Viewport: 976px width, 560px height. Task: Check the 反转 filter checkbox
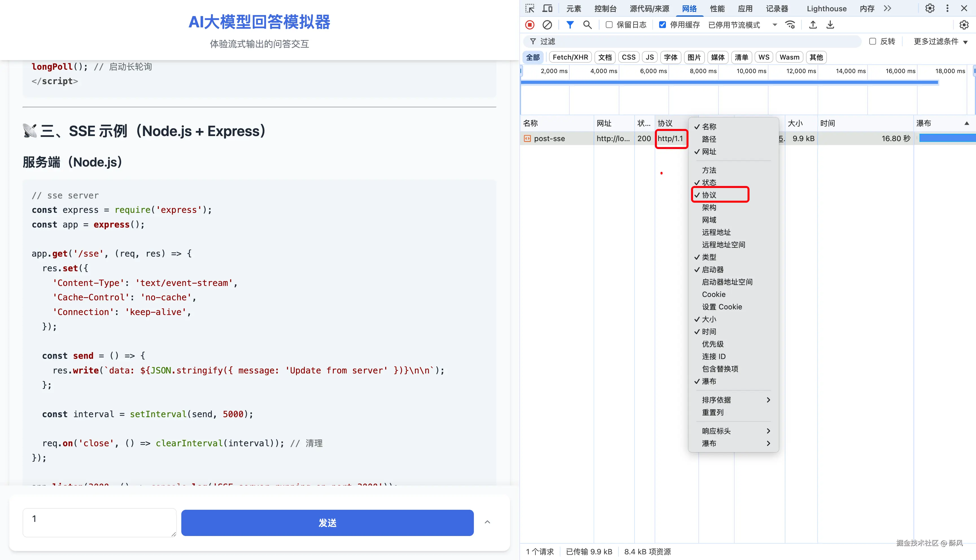tap(873, 41)
